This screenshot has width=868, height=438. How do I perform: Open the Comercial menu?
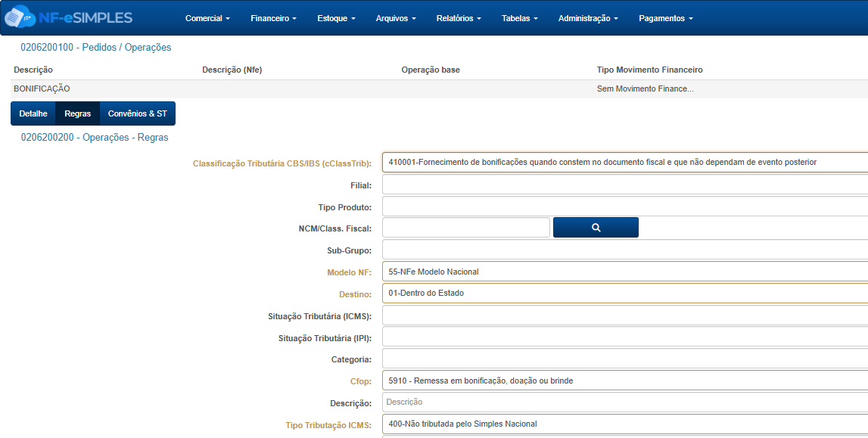pyautogui.click(x=207, y=18)
